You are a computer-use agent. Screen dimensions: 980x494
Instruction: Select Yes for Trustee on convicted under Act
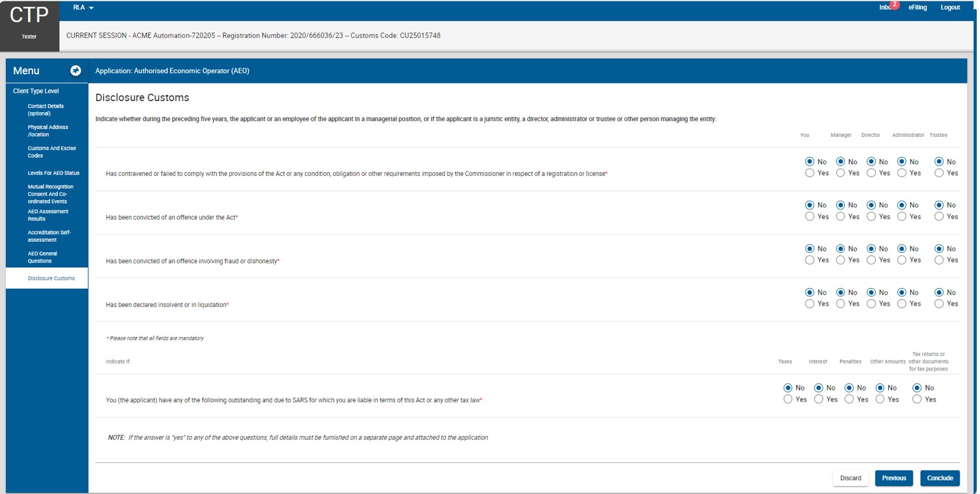[x=939, y=216]
